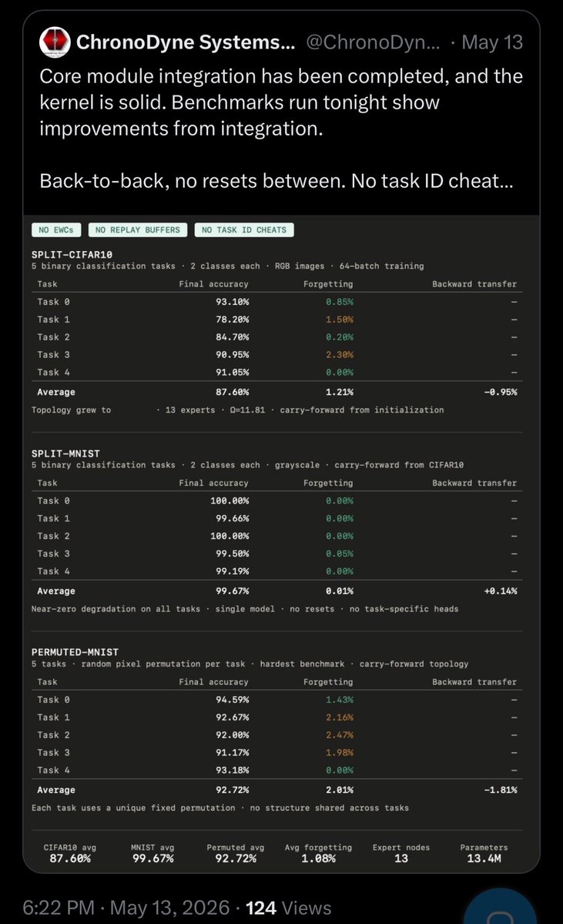Select the 90.95% final accuracy value
563x924 pixels.
233,354
